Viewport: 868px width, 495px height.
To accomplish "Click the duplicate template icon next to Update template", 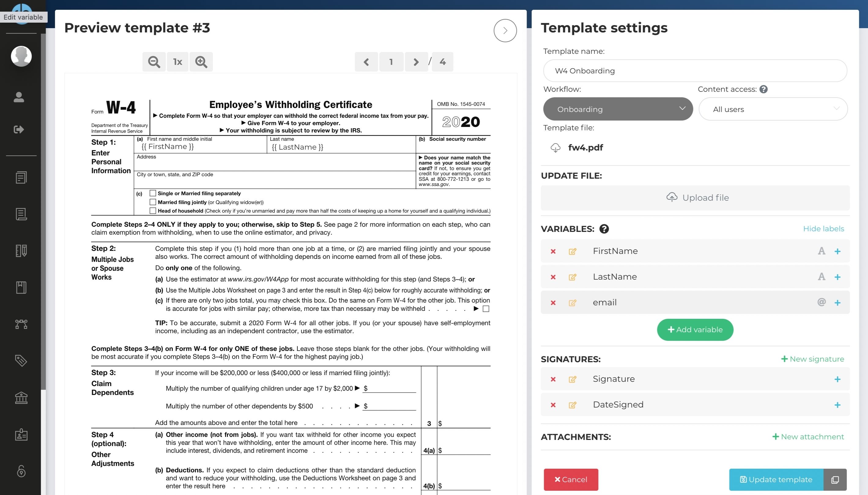I will click(x=835, y=479).
